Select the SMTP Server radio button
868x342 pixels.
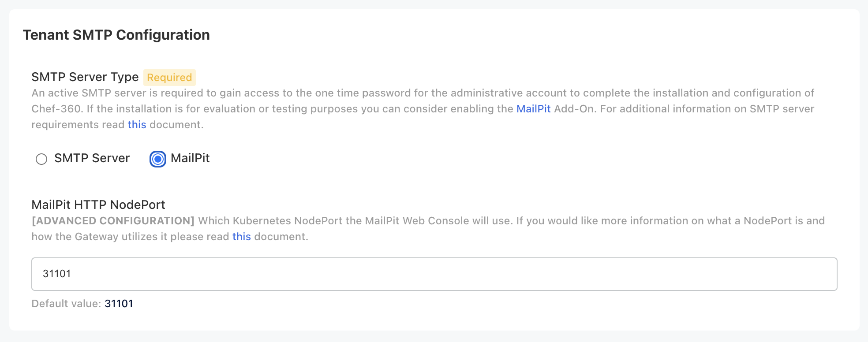[42, 159]
